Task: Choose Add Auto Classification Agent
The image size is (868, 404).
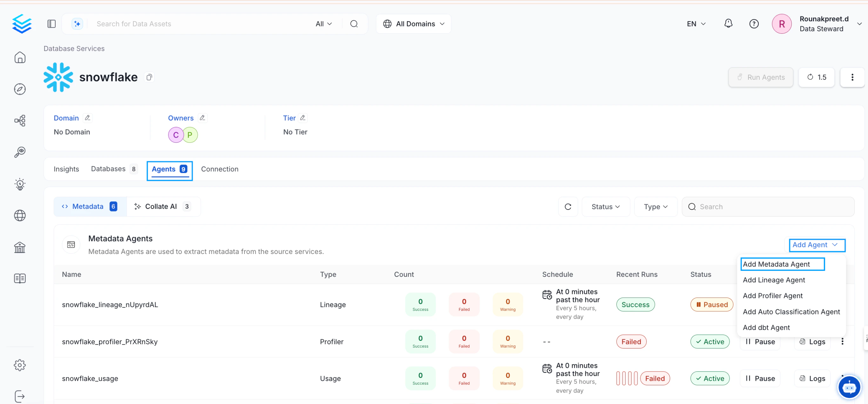Action: pyautogui.click(x=791, y=312)
